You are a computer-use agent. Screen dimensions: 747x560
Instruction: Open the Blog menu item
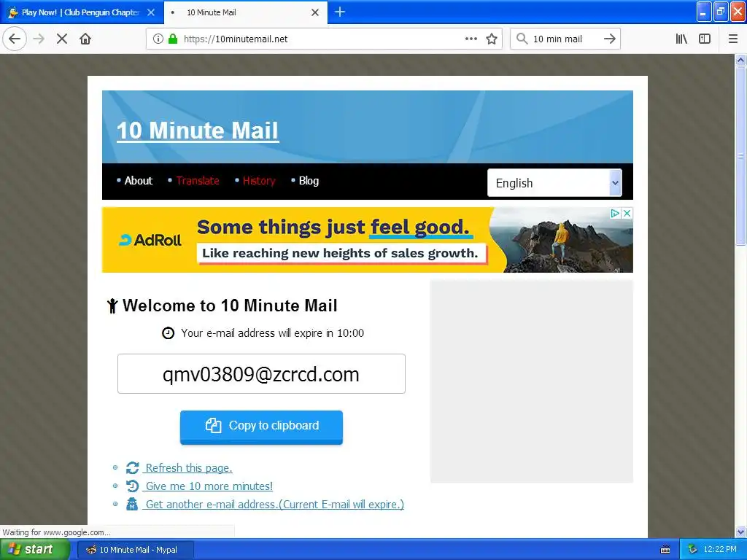(x=309, y=181)
